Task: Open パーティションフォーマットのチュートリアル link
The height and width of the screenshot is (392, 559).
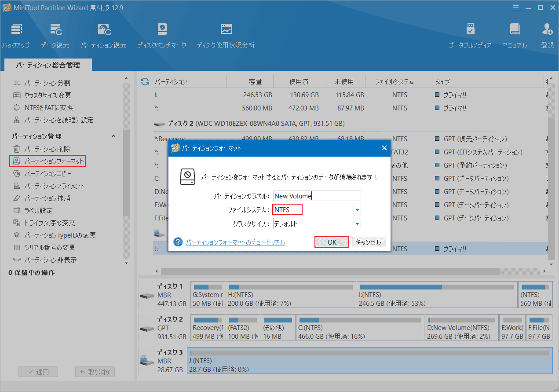Action: click(236, 242)
